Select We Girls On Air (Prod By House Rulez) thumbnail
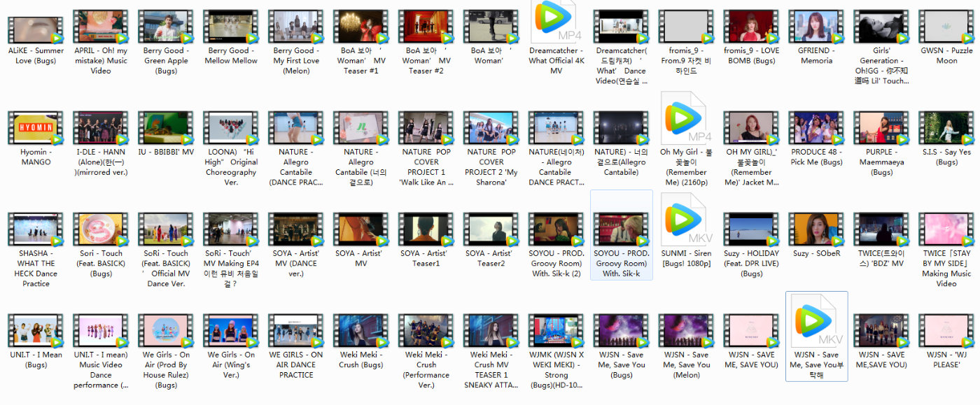This screenshot has width=980, height=405. click(x=166, y=331)
